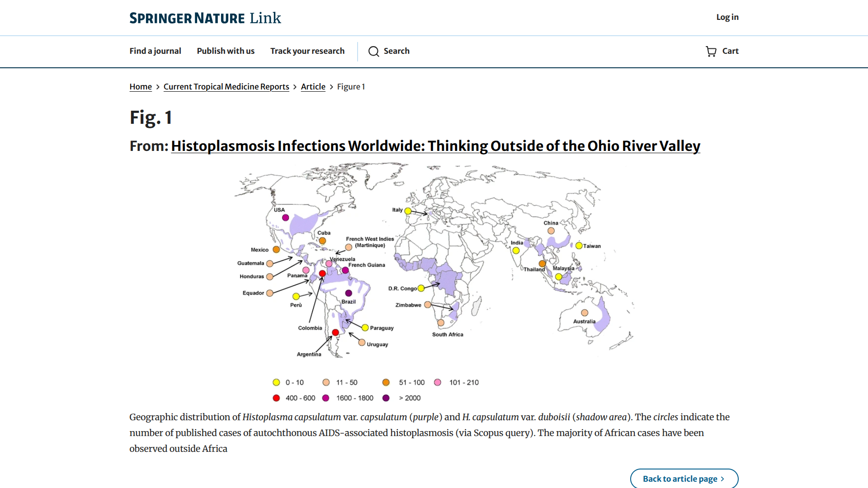Open Find a journal menu

(x=155, y=51)
